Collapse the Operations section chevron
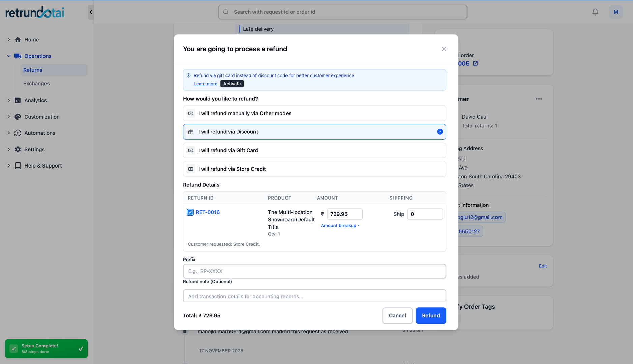Image resolution: width=633 pixels, height=364 pixels. [9, 56]
